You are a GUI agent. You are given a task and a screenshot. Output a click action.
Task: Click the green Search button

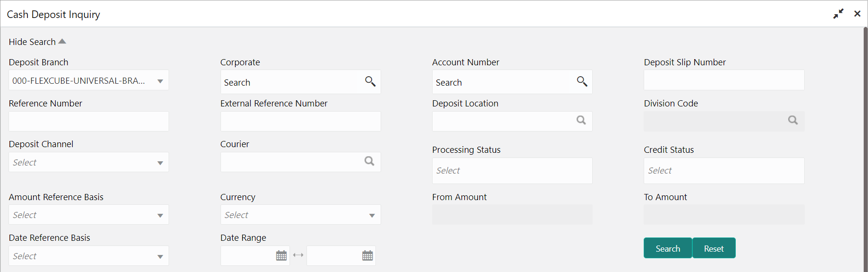tap(668, 248)
